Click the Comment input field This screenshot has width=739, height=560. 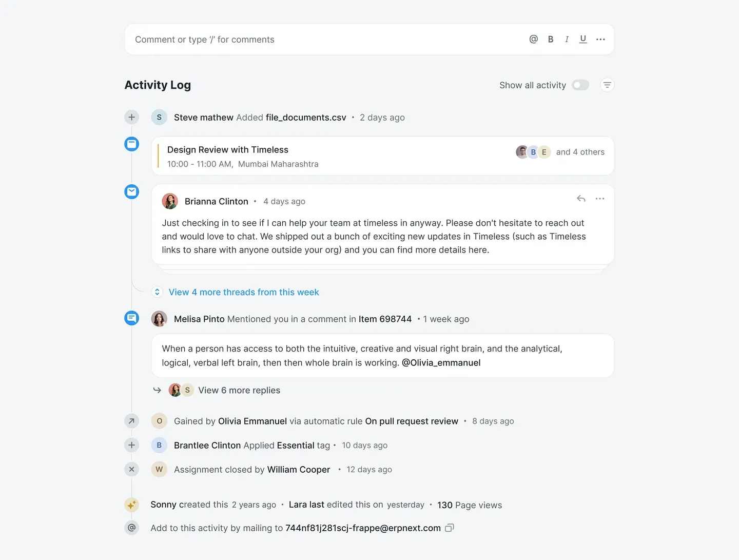[318, 40]
